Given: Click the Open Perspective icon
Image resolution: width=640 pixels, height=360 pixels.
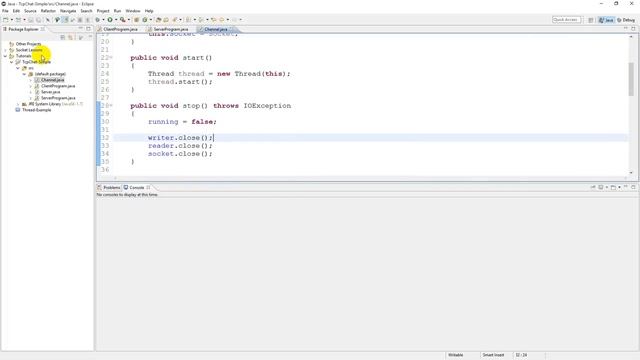Looking at the screenshot, I should coord(591,20).
